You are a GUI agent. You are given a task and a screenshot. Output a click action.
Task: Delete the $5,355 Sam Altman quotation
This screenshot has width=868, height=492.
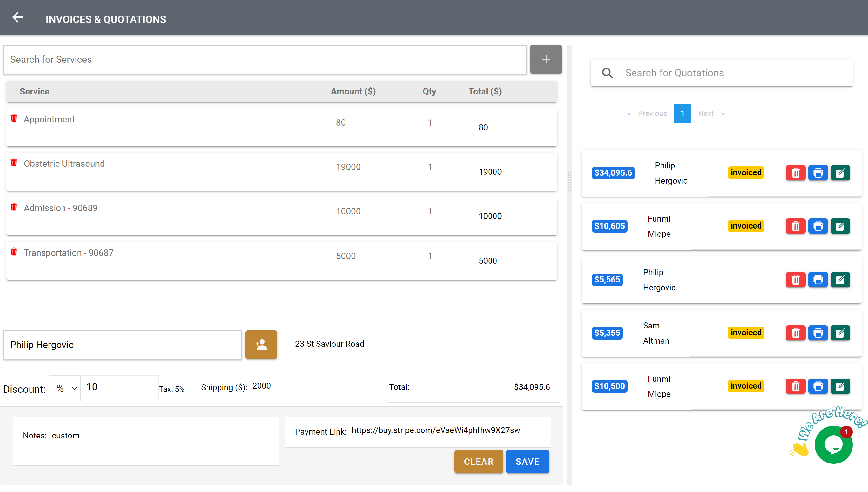point(795,333)
